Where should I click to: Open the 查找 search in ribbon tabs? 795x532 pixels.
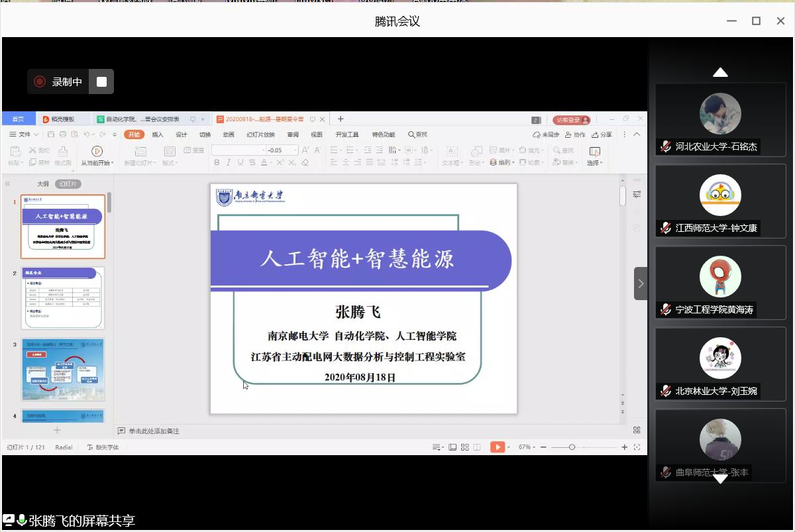pos(417,134)
